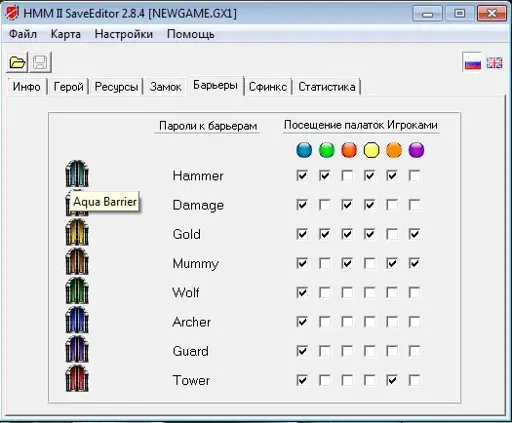Switch to the Сфинкс tab
Image resolution: width=512 pixels, height=423 pixels.
click(x=268, y=87)
